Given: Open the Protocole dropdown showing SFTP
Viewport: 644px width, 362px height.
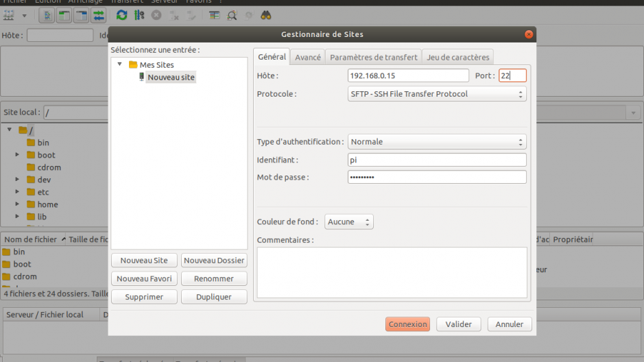Looking at the screenshot, I should 437,94.
